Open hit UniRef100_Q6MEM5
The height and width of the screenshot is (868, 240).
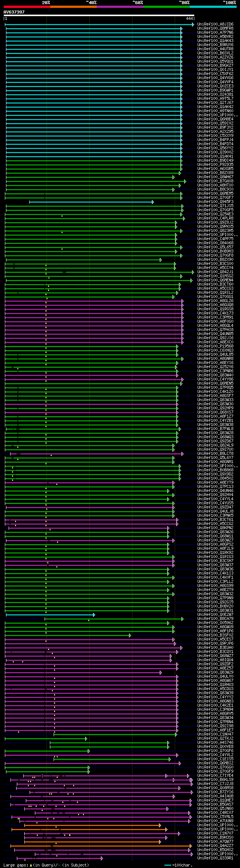tap(215, 194)
